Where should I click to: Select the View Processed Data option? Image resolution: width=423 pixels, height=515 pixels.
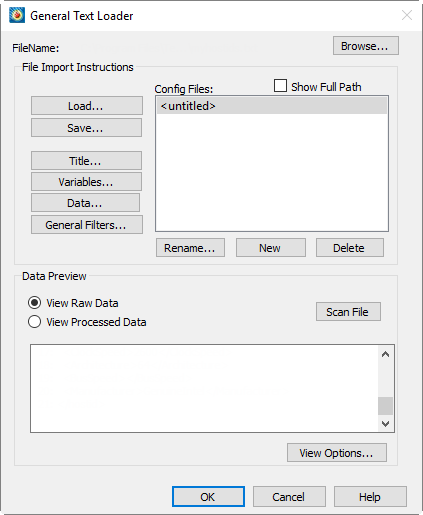click(35, 322)
